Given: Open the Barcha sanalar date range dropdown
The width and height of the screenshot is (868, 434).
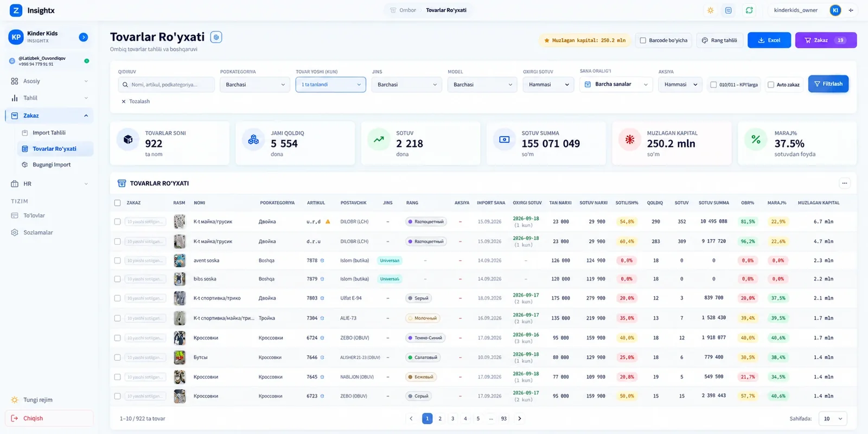Looking at the screenshot, I should click(616, 85).
